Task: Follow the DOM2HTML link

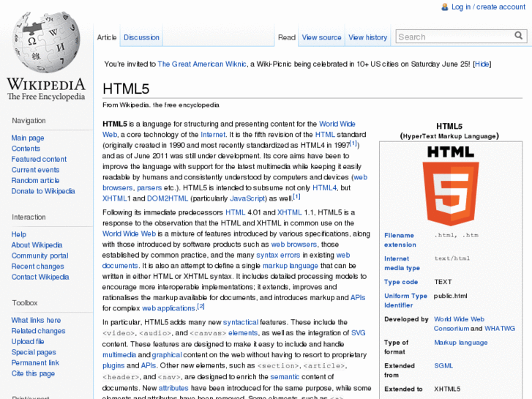Action: click(x=168, y=198)
